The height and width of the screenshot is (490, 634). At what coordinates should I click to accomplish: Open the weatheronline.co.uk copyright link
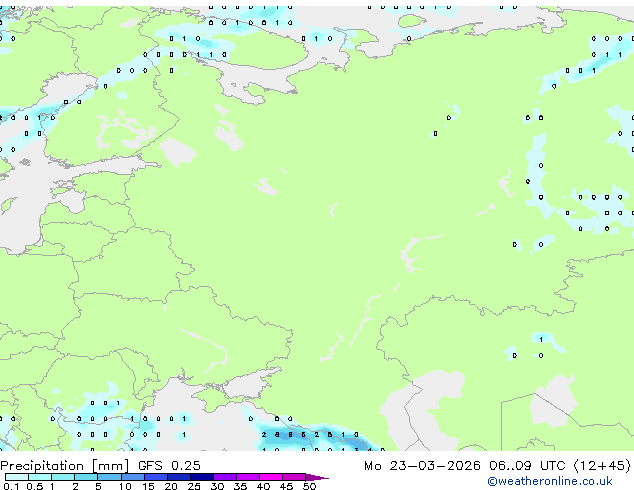(x=550, y=481)
